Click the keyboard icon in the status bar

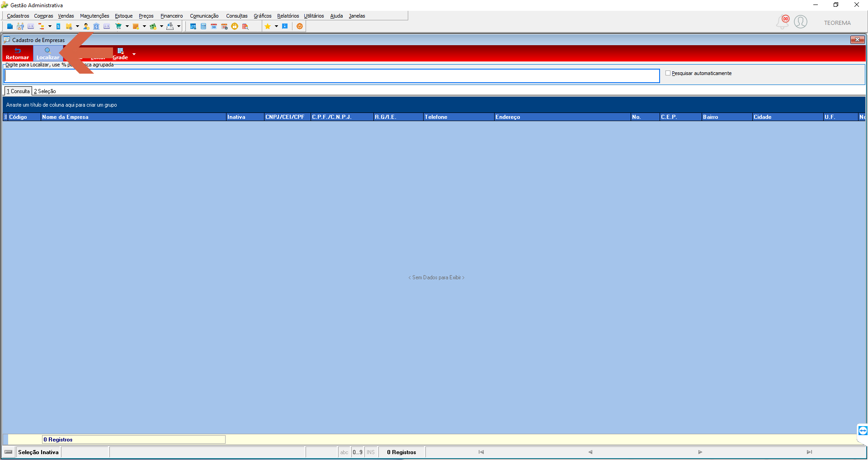9,452
